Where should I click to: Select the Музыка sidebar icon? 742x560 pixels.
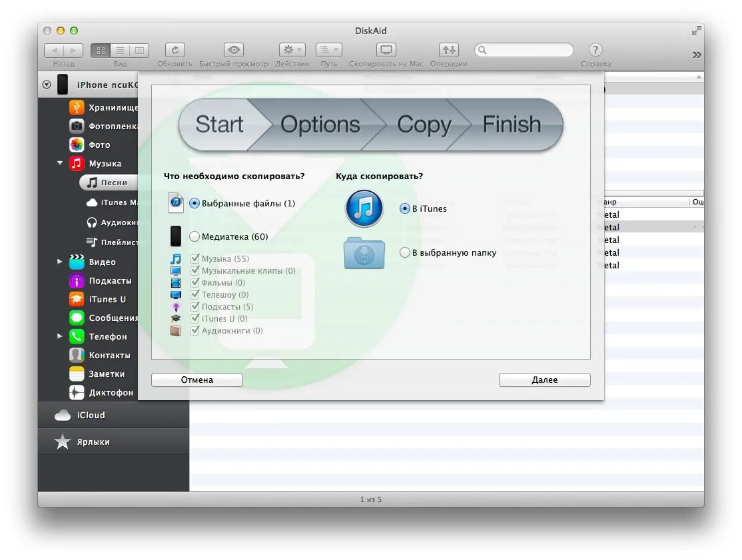(x=77, y=163)
